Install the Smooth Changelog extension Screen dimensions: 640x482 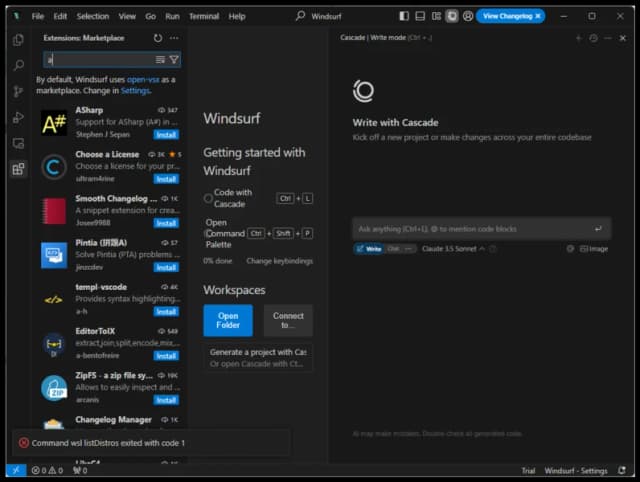166,223
